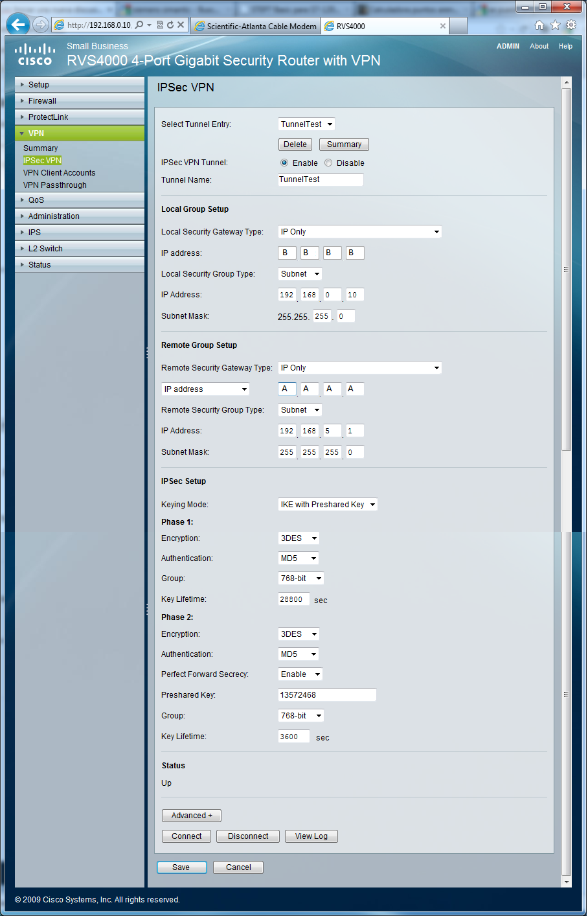Select the RVS4000 browser tab
The width and height of the screenshot is (588, 916).
(385, 26)
